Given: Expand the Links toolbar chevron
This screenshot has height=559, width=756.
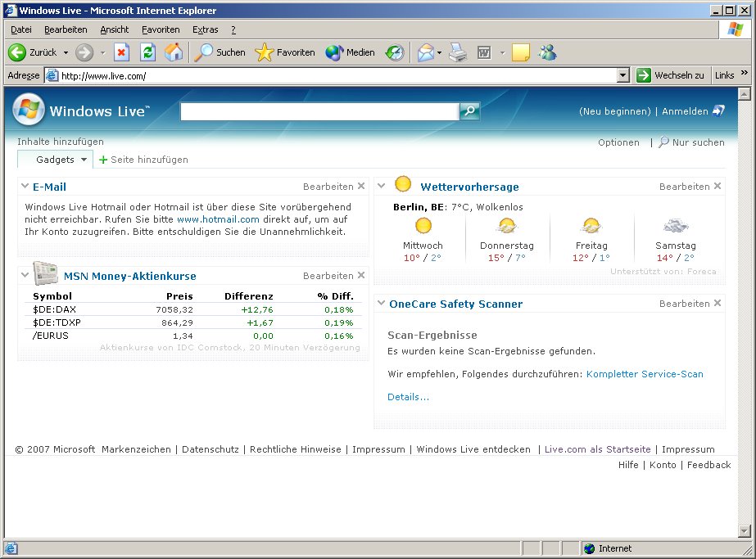Looking at the screenshot, I should tap(744, 73).
